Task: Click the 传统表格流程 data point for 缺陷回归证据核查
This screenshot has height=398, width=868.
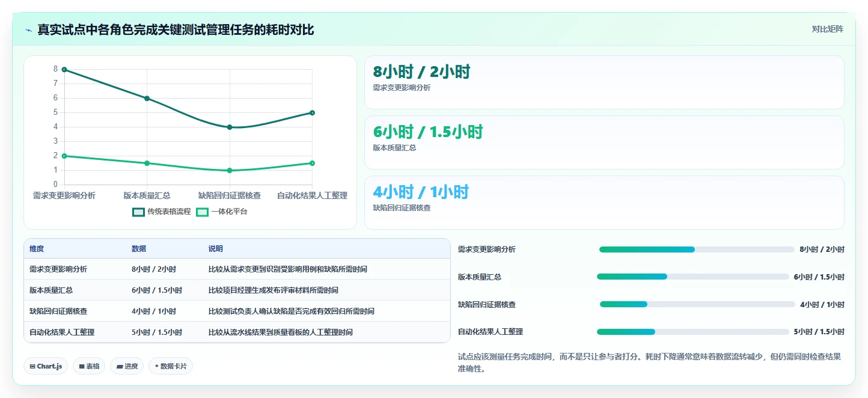Action: coord(230,127)
